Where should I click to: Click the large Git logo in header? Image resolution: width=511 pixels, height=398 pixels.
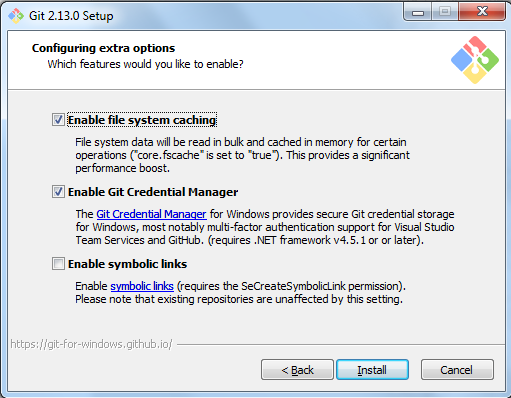coord(475,60)
